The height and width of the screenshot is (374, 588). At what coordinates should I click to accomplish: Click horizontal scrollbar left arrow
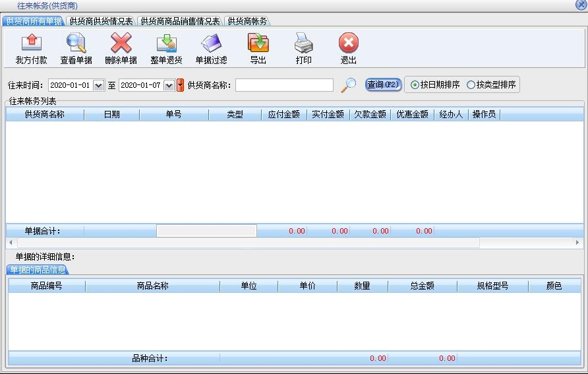pyautogui.click(x=11, y=242)
